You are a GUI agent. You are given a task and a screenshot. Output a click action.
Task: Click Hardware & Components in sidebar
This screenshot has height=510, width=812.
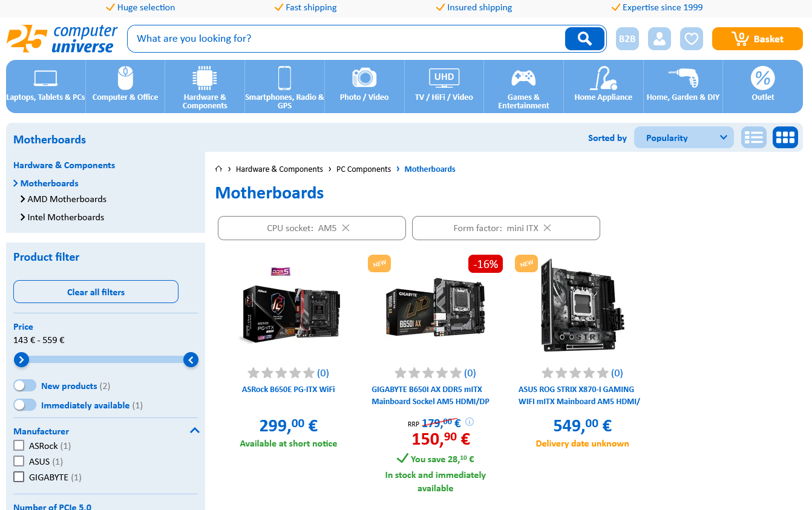64,165
